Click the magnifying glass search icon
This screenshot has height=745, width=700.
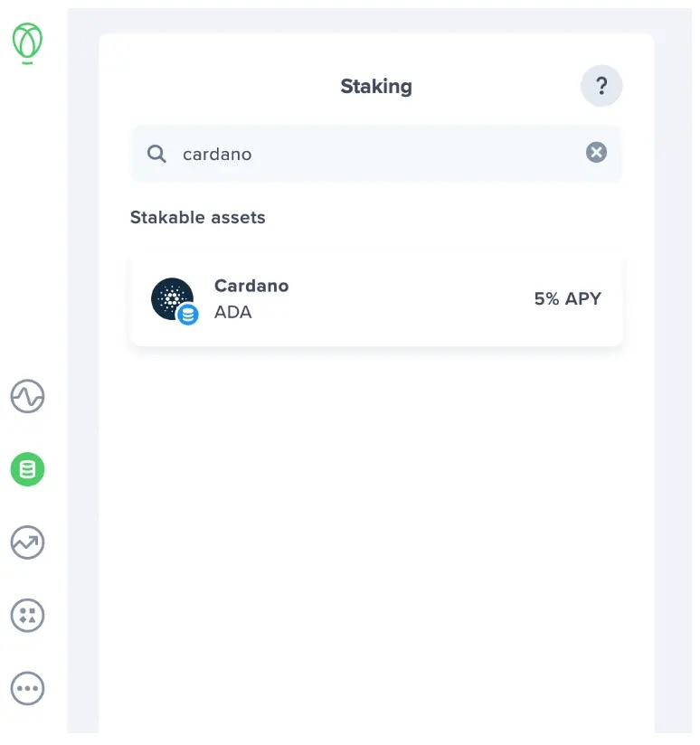coord(156,154)
